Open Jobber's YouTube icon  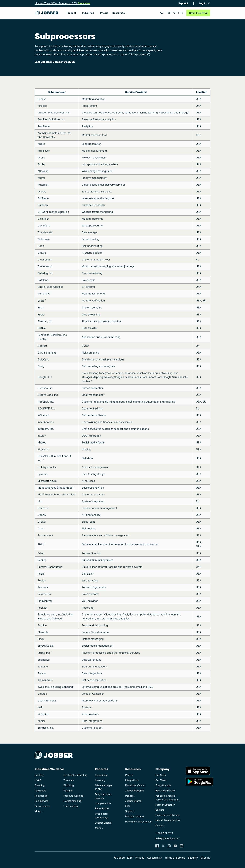pyautogui.click(x=175, y=845)
